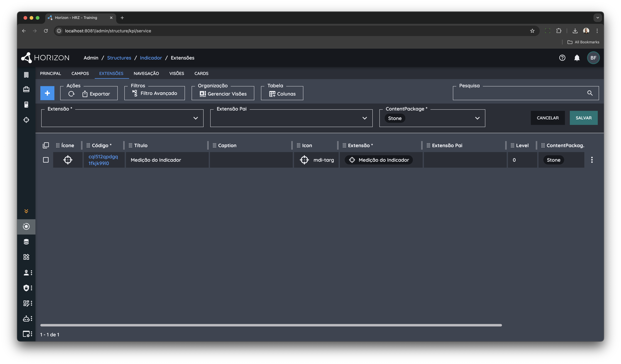This screenshot has width=621, height=364.
Task: Expand the Extensão Pai dropdown
Action: pyautogui.click(x=365, y=118)
